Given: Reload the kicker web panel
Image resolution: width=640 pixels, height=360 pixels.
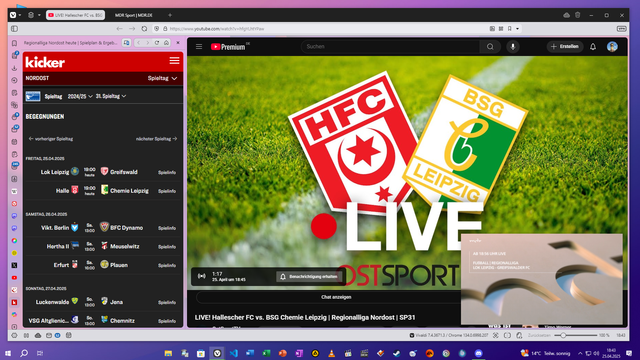Looking at the screenshot, I should pos(157,42).
